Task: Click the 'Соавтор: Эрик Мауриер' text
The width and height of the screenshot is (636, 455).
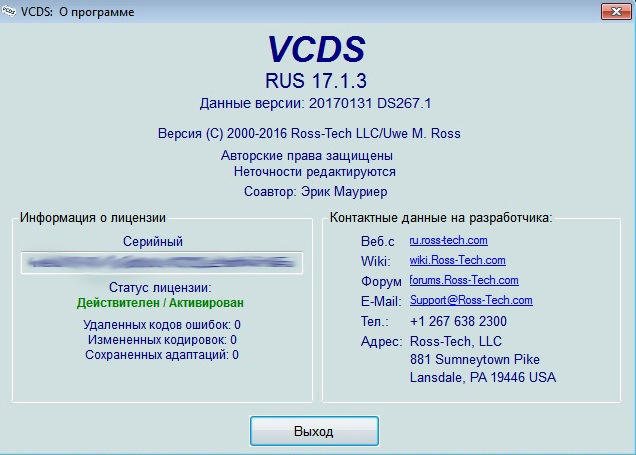Action: (316, 191)
